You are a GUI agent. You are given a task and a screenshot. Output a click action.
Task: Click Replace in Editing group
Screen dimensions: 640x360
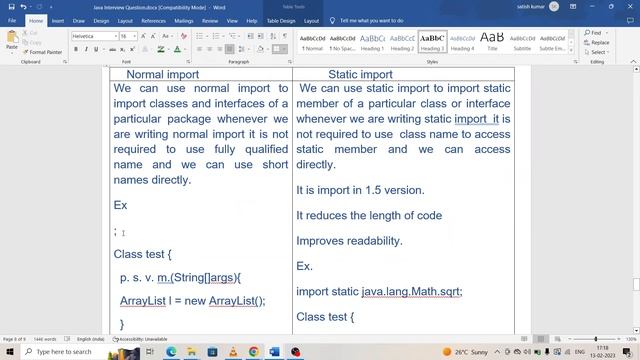point(597,42)
